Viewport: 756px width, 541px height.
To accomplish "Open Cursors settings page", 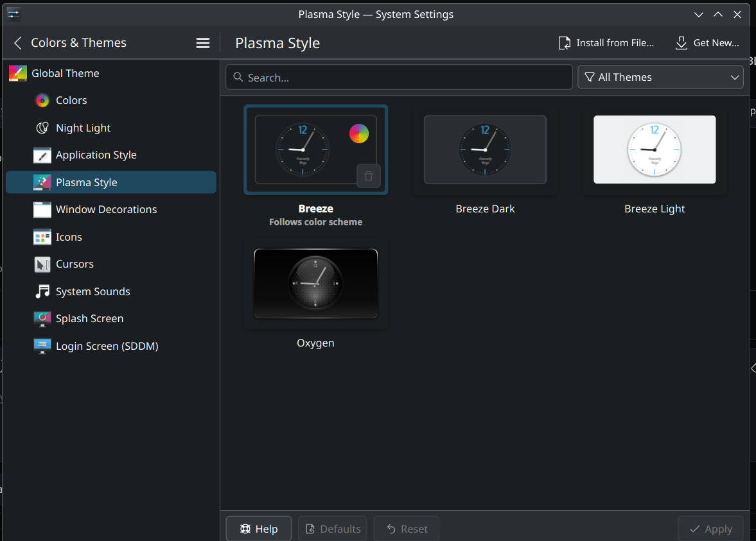I will [x=75, y=264].
